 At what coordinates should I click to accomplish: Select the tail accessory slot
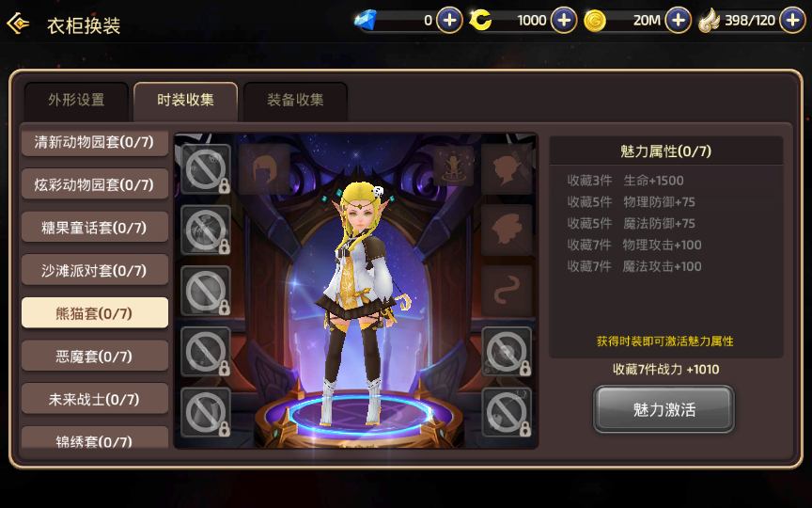(507, 291)
